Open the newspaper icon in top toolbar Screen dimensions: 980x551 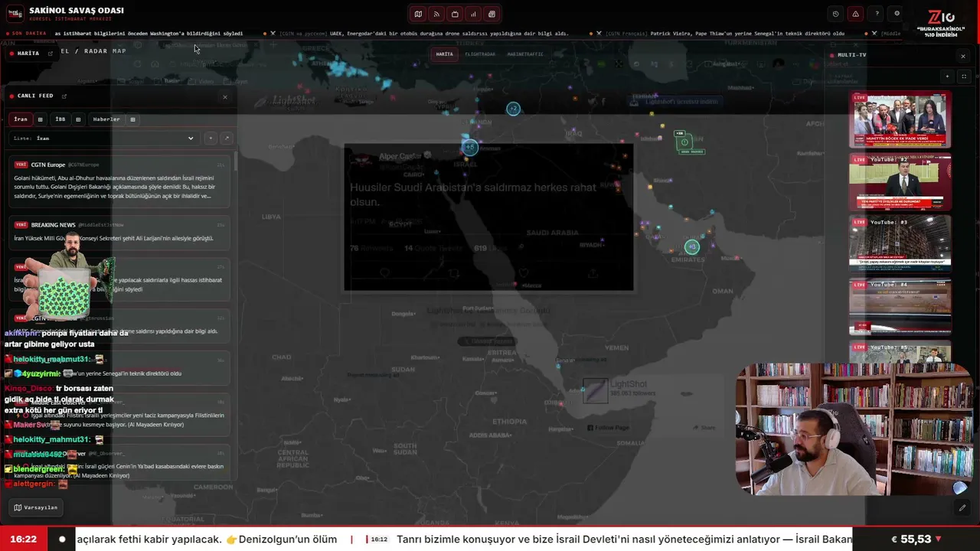pos(492,14)
